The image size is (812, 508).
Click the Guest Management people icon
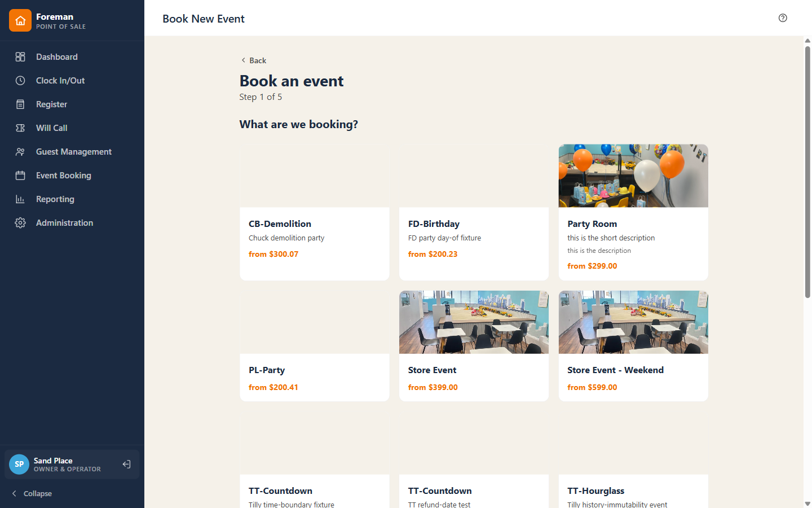(20, 152)
